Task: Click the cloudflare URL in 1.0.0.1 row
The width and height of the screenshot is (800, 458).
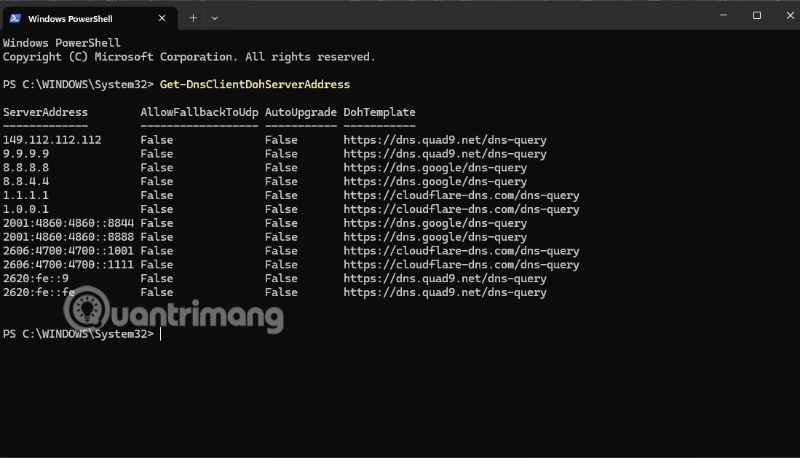Action: pos(461,209)
